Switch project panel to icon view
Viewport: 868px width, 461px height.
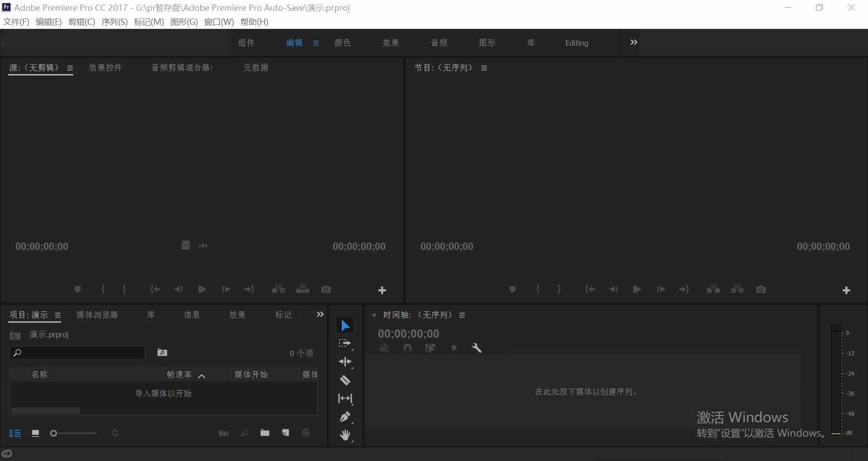(35, 433)
